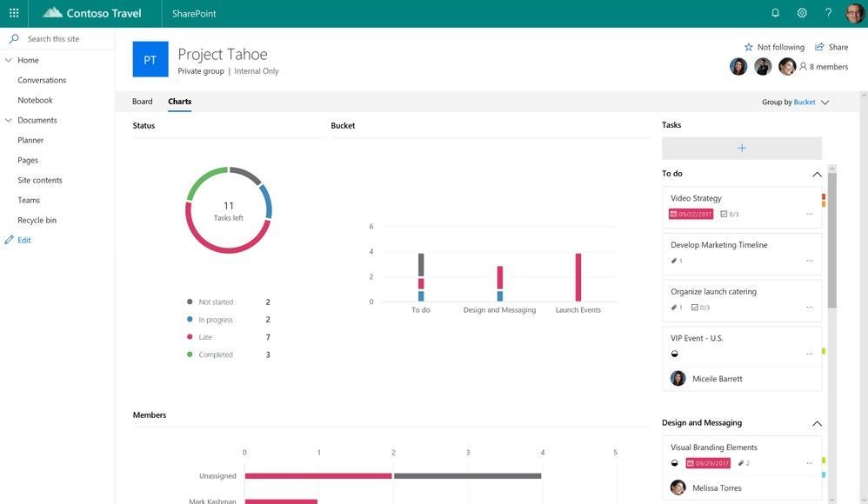This screenshot has width=868, height=504.
Task: Open more options on VIP Event - U.S. card
Action: click(810, 354)
